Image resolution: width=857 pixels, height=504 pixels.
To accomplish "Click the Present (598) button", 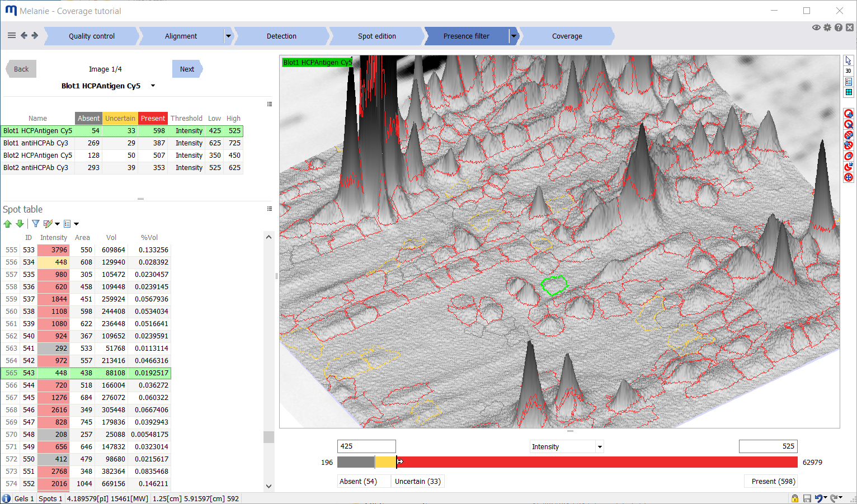I will [770, 481].
